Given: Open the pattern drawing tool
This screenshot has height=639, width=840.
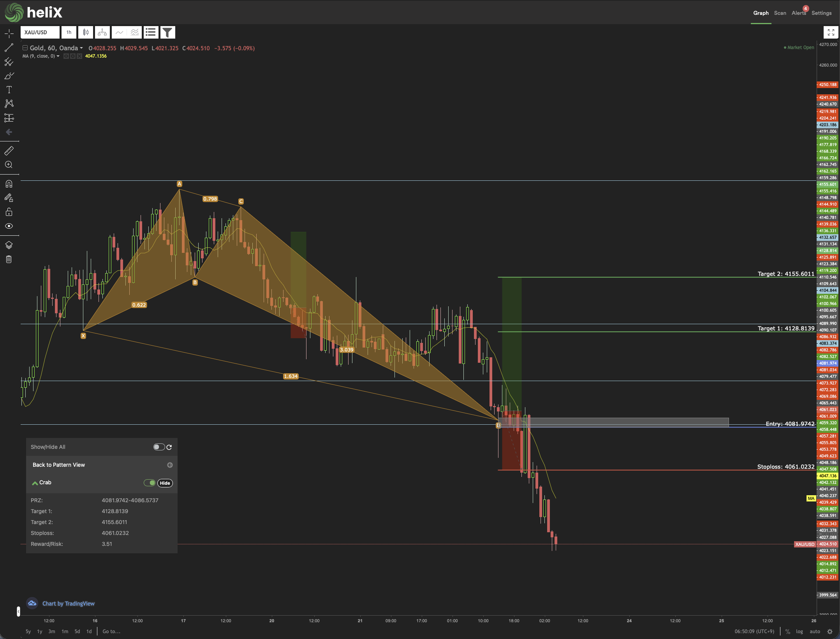Looking at the screenshot, I should 9,103.
